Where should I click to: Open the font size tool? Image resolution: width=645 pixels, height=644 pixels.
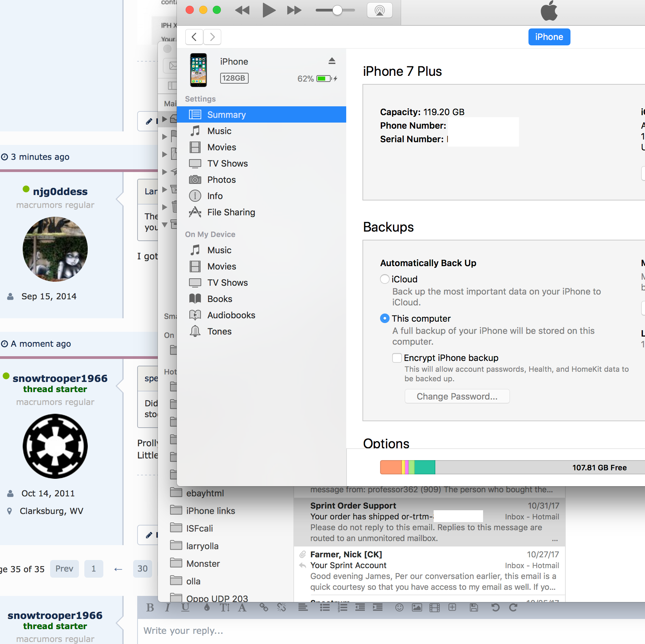tap(225, 608)
